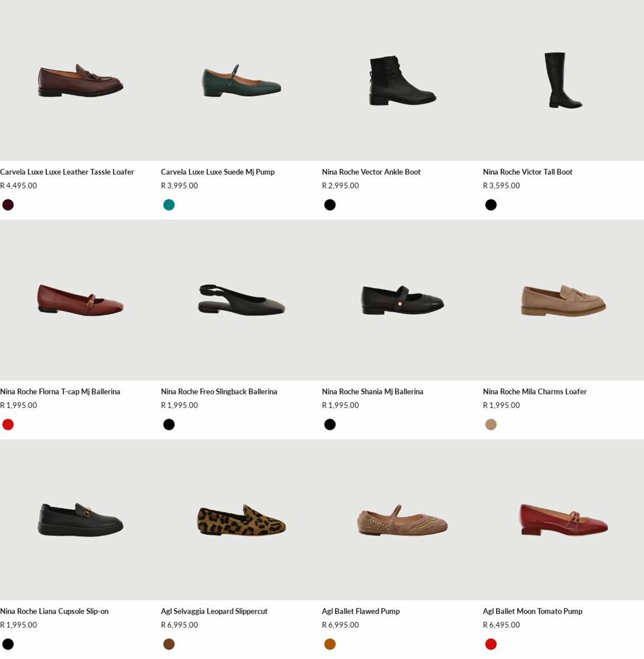Click the R 1,995.00 price under Liana Cupsole Slip-on
The height and width of the screenshot is (659, 644).
tap(19, 625)
